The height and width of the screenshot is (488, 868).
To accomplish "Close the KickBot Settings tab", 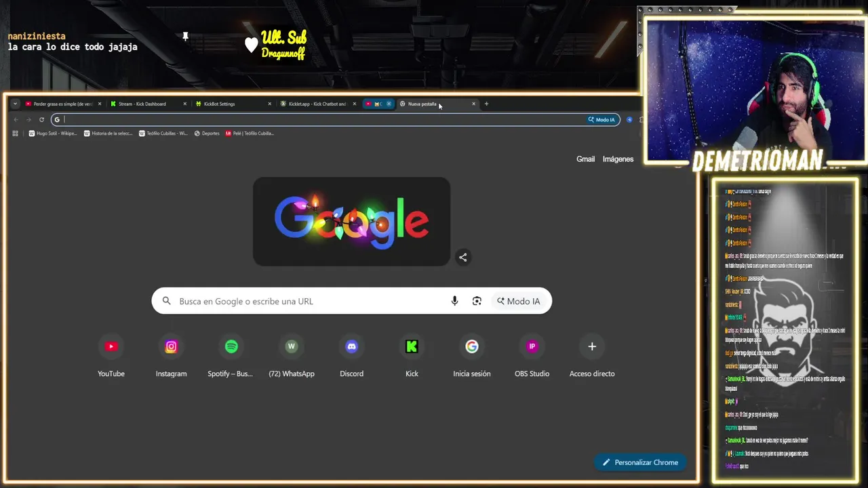I will click(x=269, y=104).
